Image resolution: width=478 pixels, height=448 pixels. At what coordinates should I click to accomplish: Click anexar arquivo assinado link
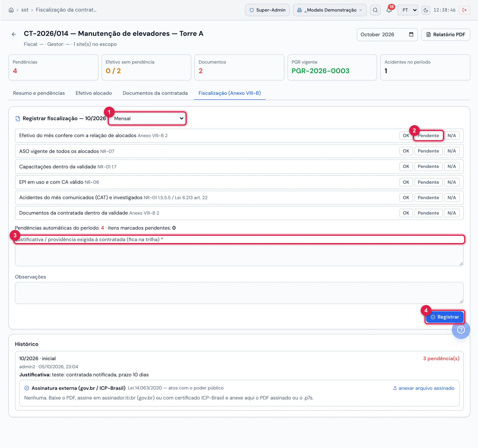click(423, 388)
